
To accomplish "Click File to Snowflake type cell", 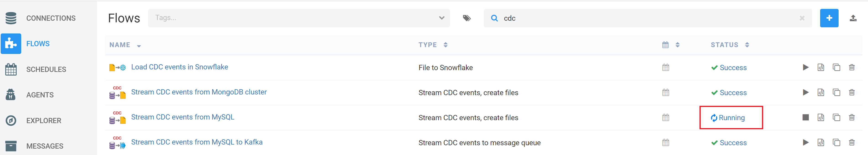I will click(446, 68).
